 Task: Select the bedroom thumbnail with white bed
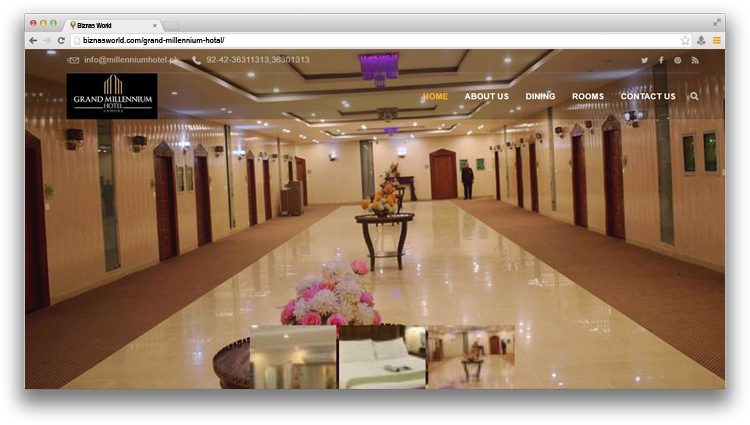pyautogui.click(x=381, y=357)
